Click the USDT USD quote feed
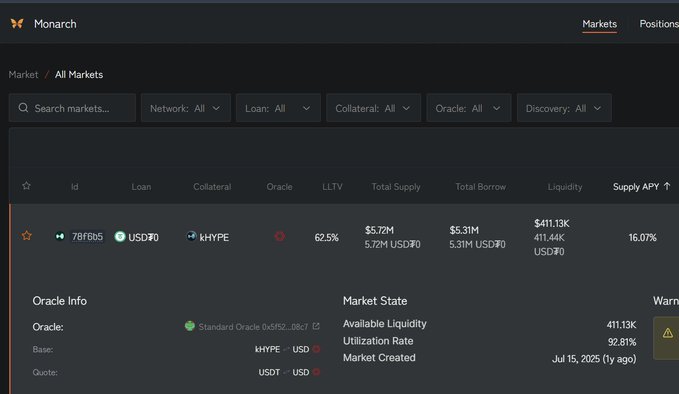This screenshot has width=679, height=394. coord(284,372)
